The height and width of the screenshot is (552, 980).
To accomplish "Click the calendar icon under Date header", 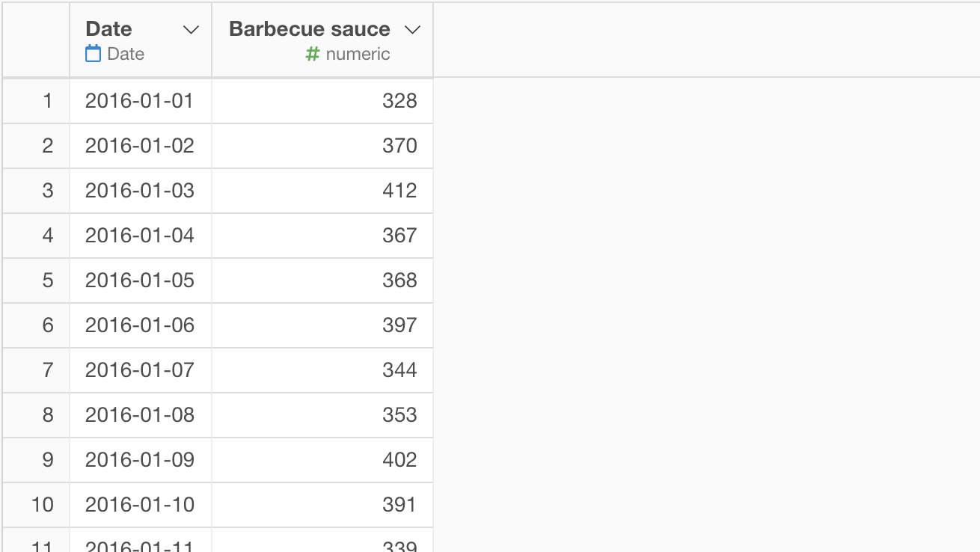I will point(93,54).
